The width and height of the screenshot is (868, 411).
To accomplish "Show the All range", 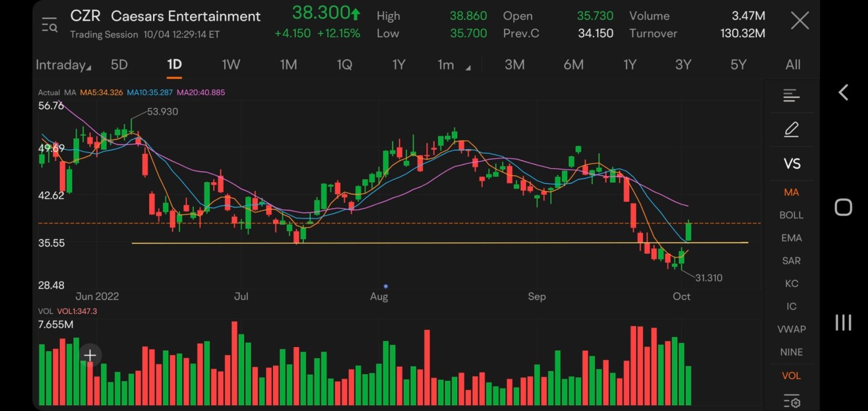I will (x=793, y=65).
